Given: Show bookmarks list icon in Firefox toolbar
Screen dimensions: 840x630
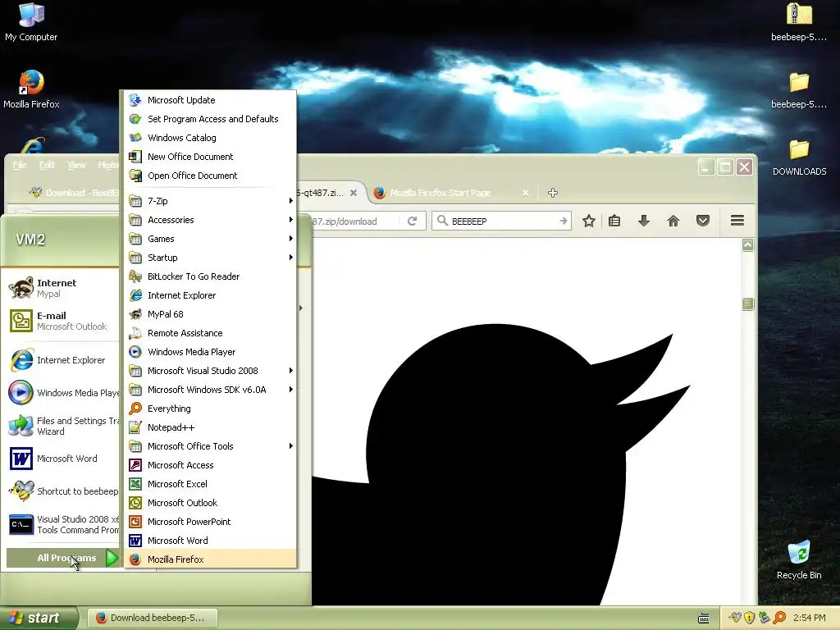Looking at the screenshot, I should click(614, 221).
